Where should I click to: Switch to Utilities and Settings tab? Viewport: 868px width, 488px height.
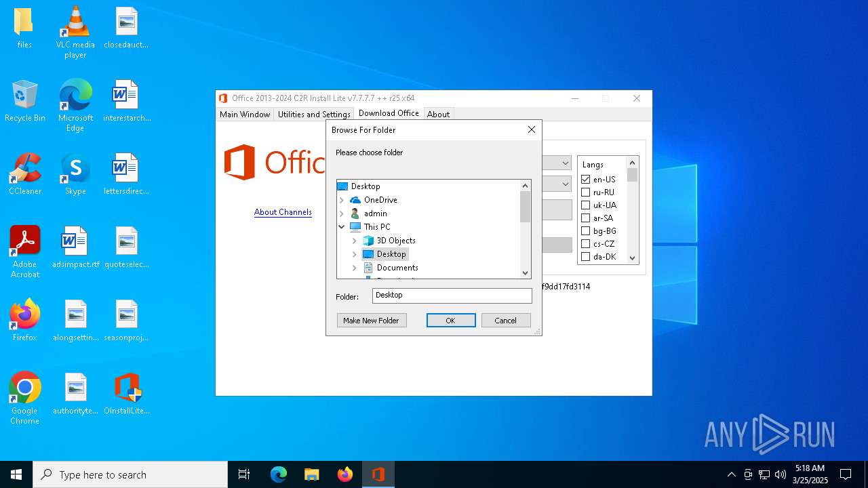[x=314, y=115]
